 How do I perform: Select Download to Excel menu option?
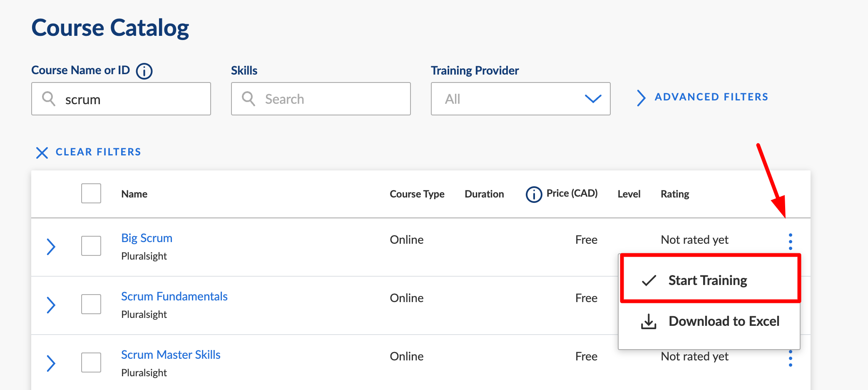pyautogui.click(x=724, y=321)
